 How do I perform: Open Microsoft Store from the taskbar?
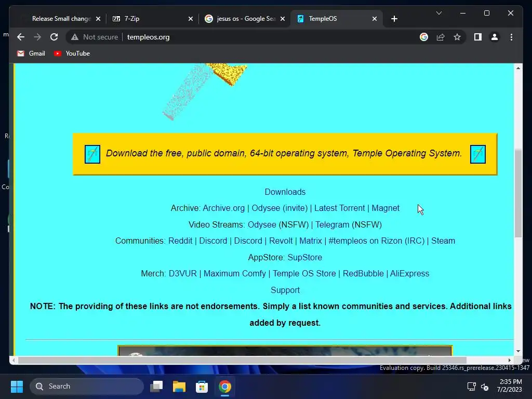[202, 387]
